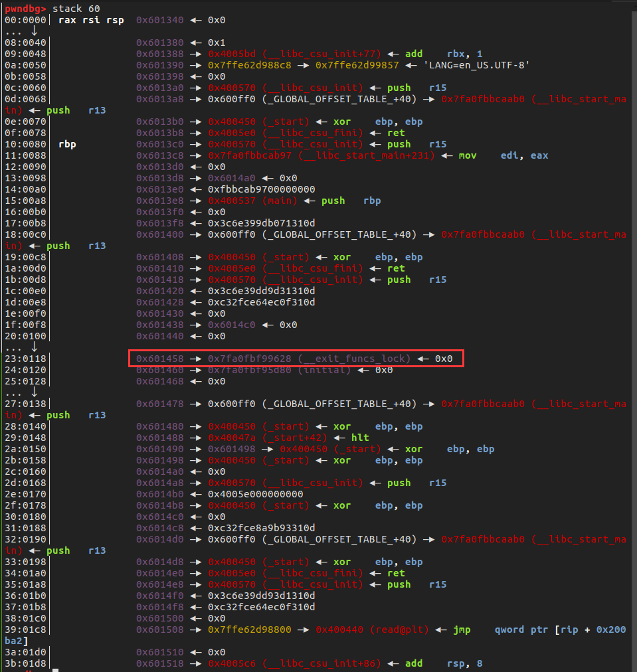Viewport: 637px width, 672px height.
Task: Click the stack address 0x7ffe62d98800
Action: tap(250, 630)
